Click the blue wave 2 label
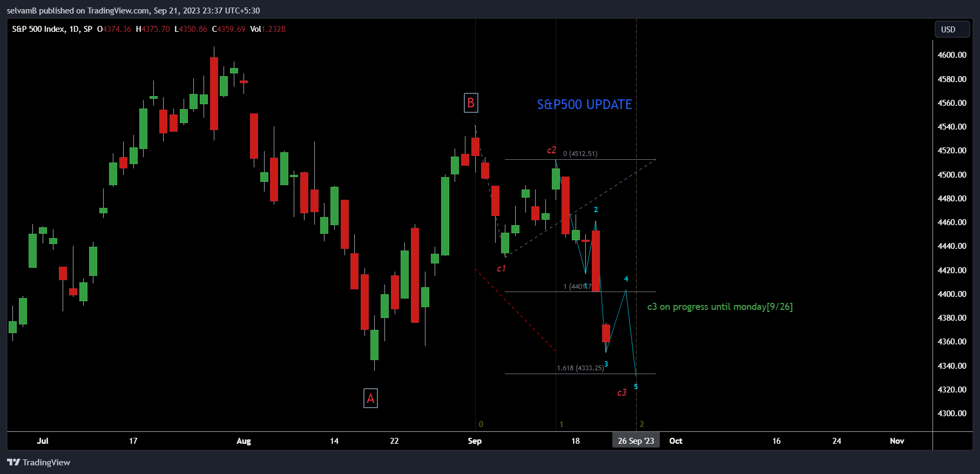This screenshot has height=474, width=980. [596, 209]
